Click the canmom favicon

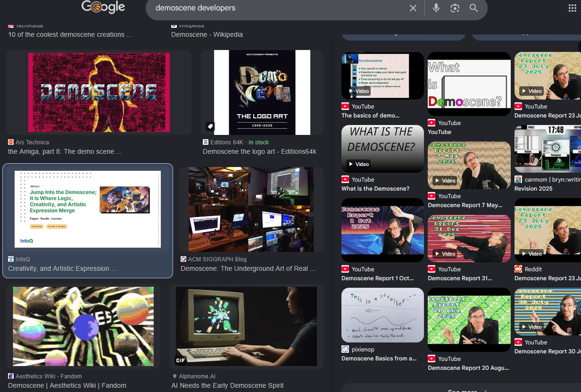tap(518, 180)
